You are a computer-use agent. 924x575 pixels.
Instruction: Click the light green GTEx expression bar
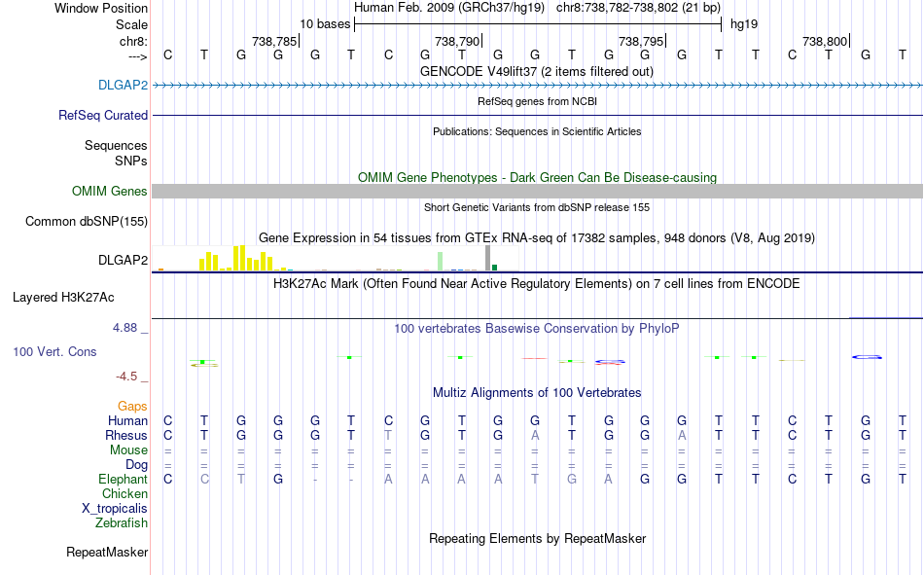pyautogui.click(x=441, y=262)
